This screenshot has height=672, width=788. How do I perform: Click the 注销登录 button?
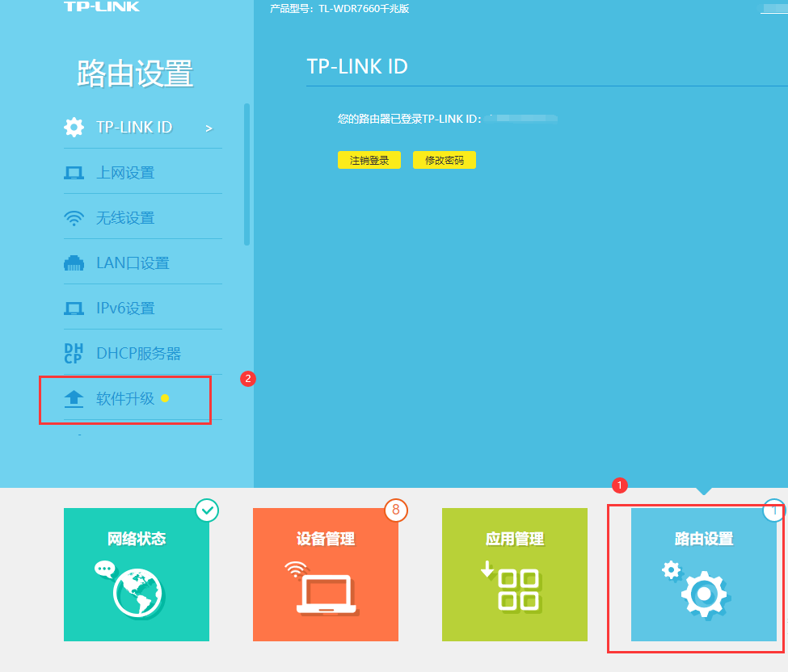[x=369, y=160]
